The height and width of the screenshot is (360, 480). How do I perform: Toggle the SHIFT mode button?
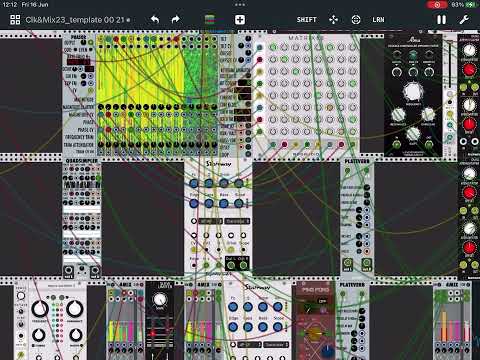tap(307, 20)
